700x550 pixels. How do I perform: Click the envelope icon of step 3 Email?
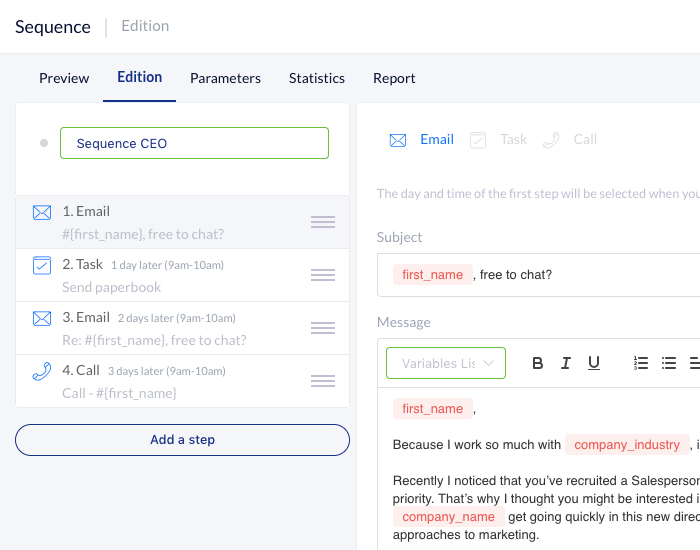41,318
